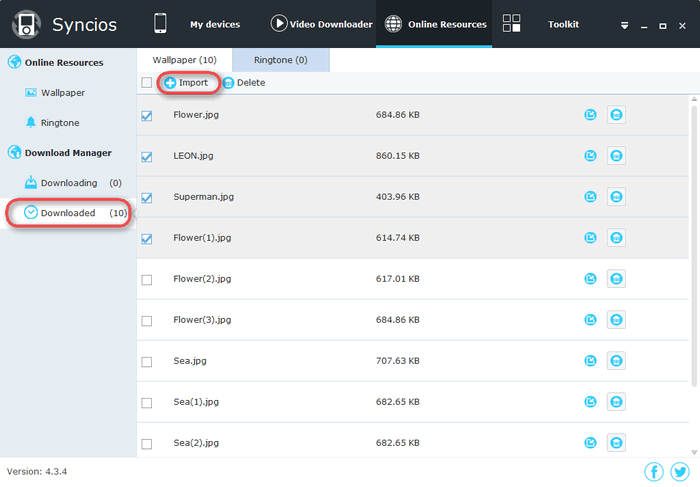Select the Superman.jpg file name

point(203,197)
